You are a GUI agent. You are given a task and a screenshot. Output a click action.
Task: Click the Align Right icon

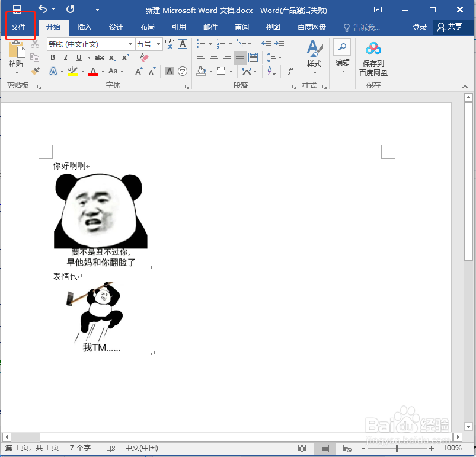(227, 57)
